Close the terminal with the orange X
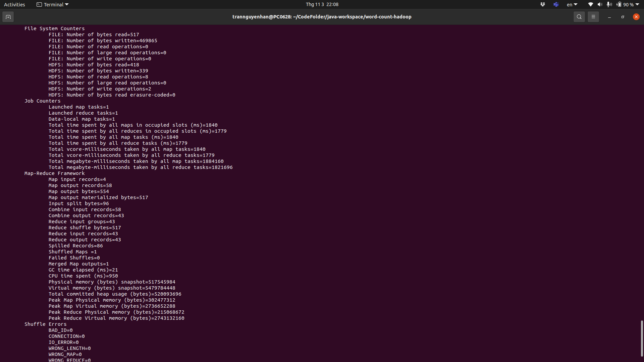Screen dimensions: 644x362 636,17
